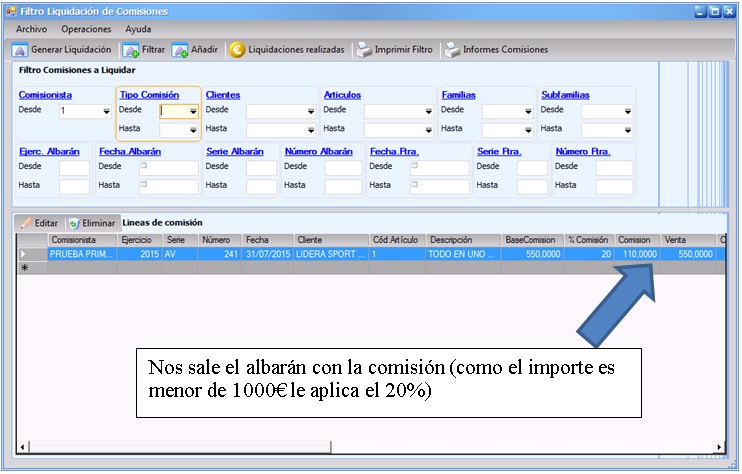742x474 pixels.
Task: Click the Generar Liquidación toolbar icon
Action: (20, 49)
